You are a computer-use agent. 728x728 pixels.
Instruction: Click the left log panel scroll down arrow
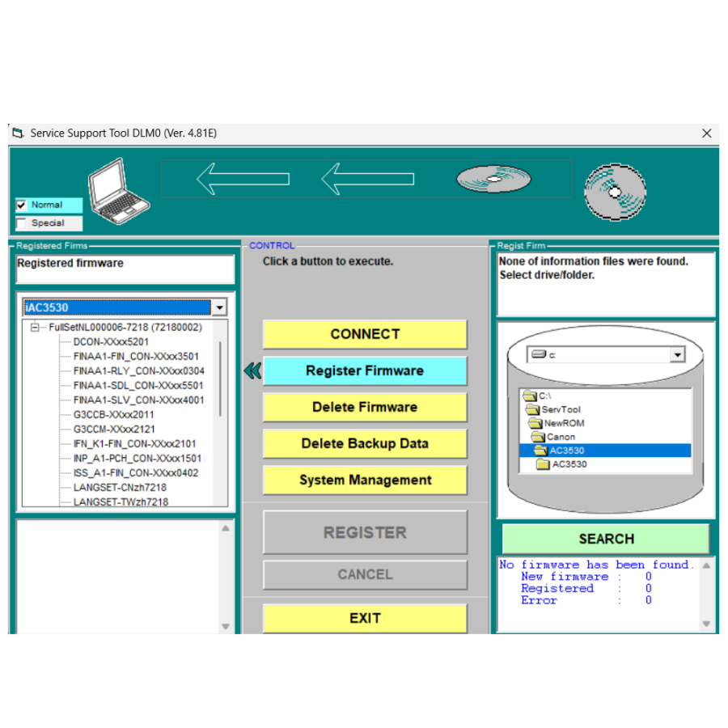click(226, 626)
